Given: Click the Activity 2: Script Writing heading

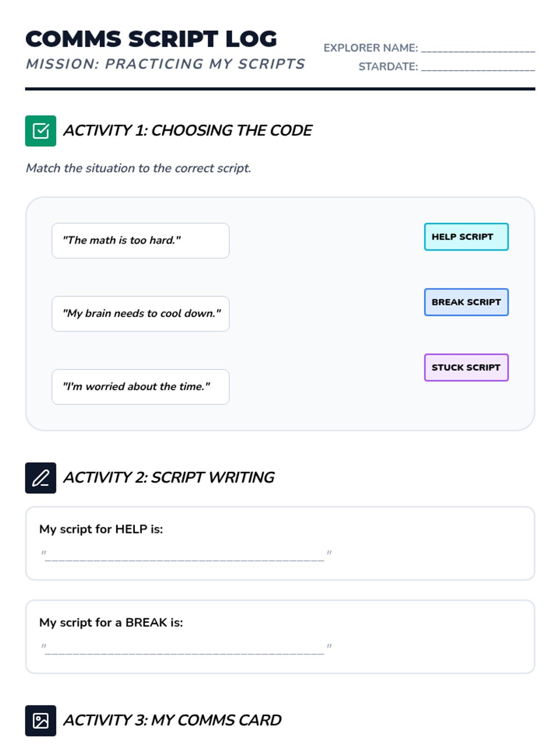Looking at the screenshot, I should click(x=169, y=478).
